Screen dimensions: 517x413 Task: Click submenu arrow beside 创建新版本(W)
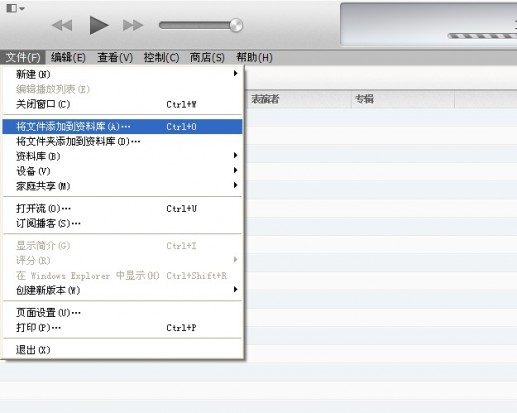click(235, 289)
